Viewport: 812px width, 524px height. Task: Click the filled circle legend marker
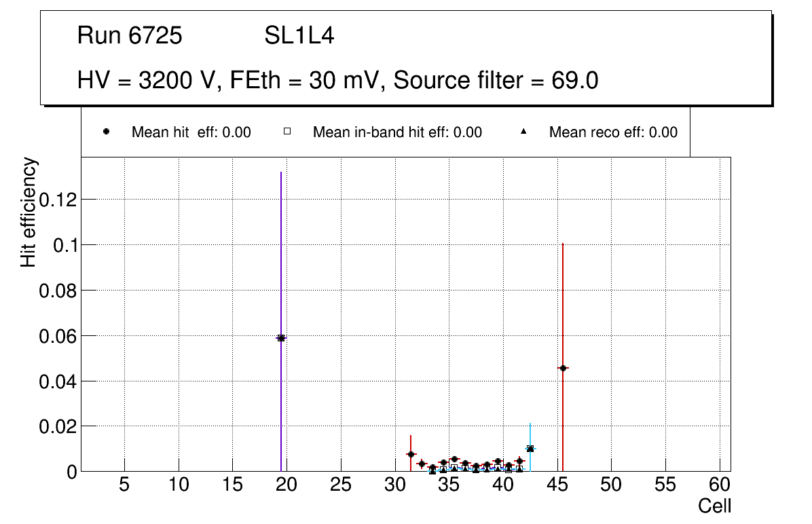105,132
